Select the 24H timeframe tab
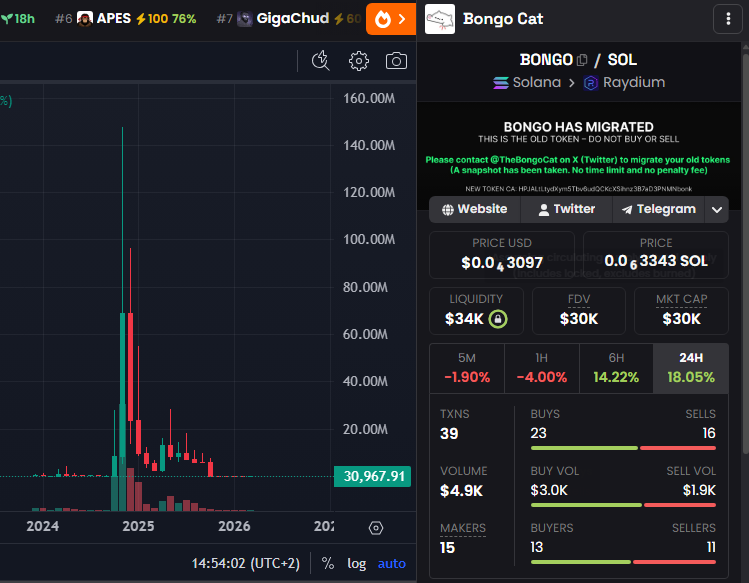Image resolution: width=749 pixels, height=583 pixels. (691, 368)
